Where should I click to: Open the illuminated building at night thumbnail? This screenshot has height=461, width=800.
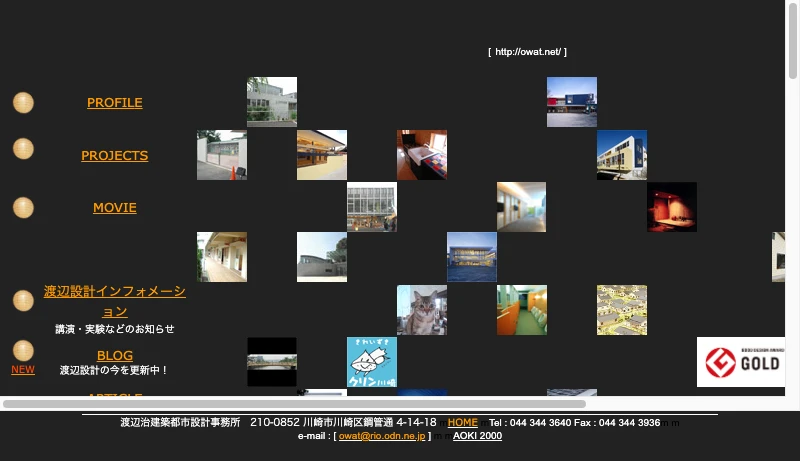pyautogui.click(x=472, y=257)
